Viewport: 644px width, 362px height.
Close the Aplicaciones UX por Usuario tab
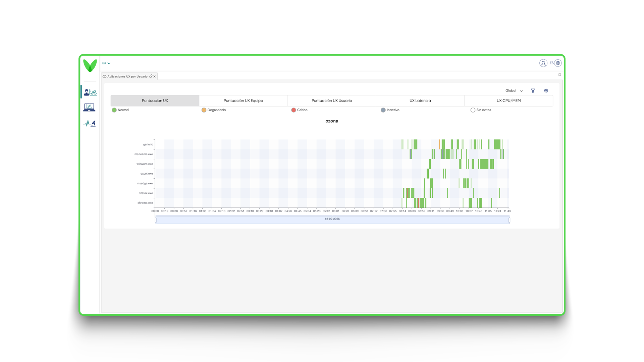155,76
